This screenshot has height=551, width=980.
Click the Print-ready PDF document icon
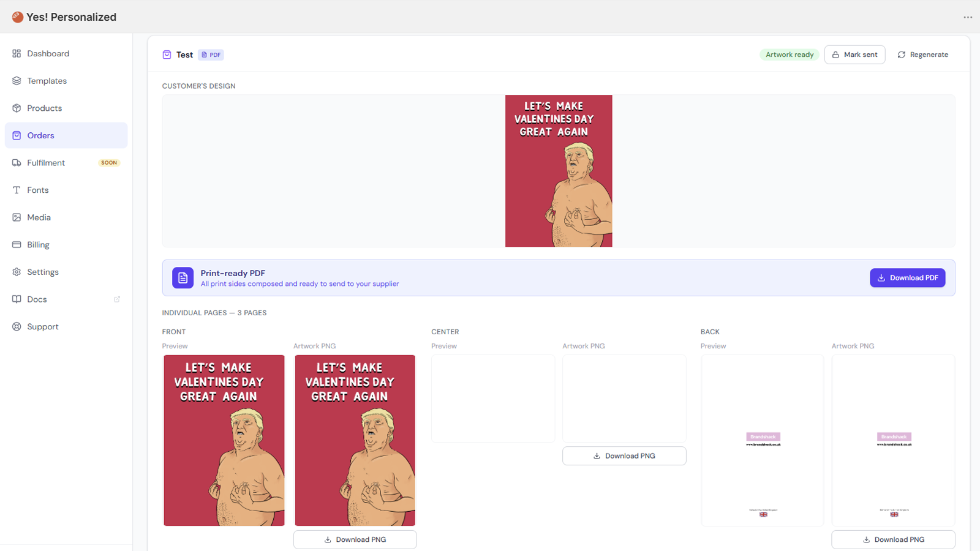tap(183, 278)
